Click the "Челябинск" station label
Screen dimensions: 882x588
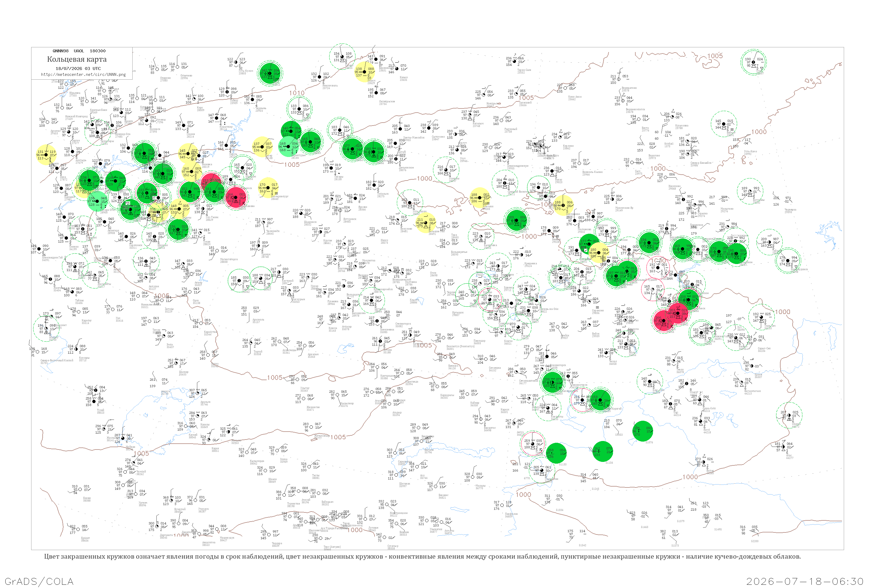(273, 231)
